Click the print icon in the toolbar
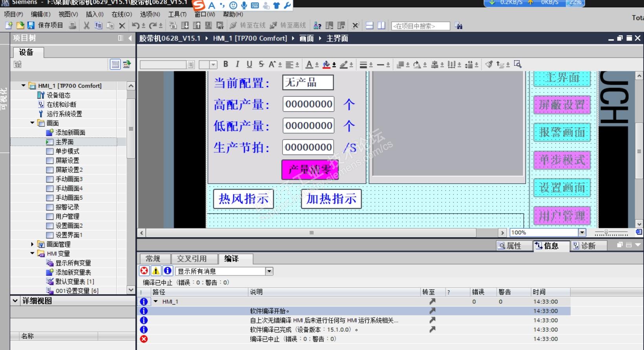This screenshot has width=644, height=350. (x=72, y=26)
